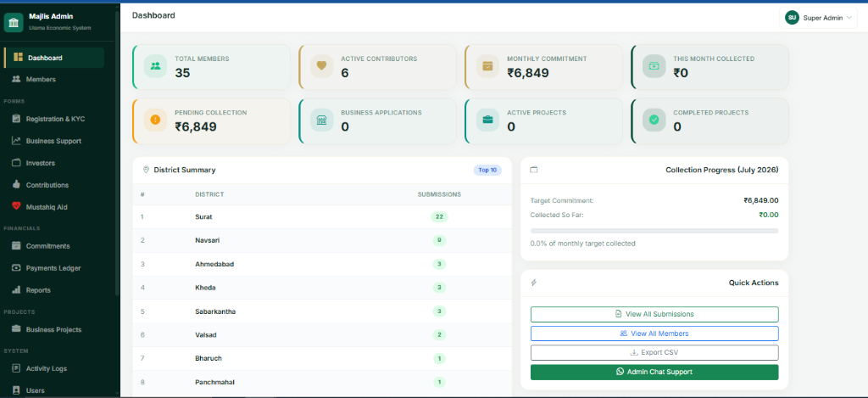Screen dimensions: 868x398
Task: Click Valsad's submissions count badge 2
Action: (439, 335)
